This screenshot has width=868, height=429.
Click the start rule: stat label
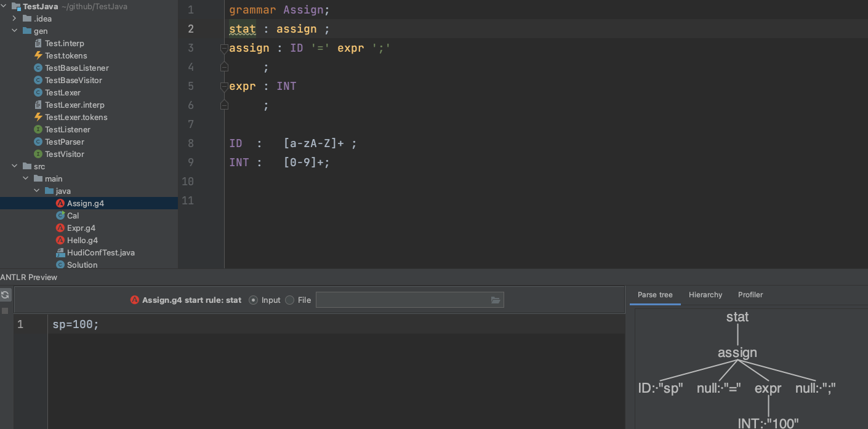(x=214, y=300)
